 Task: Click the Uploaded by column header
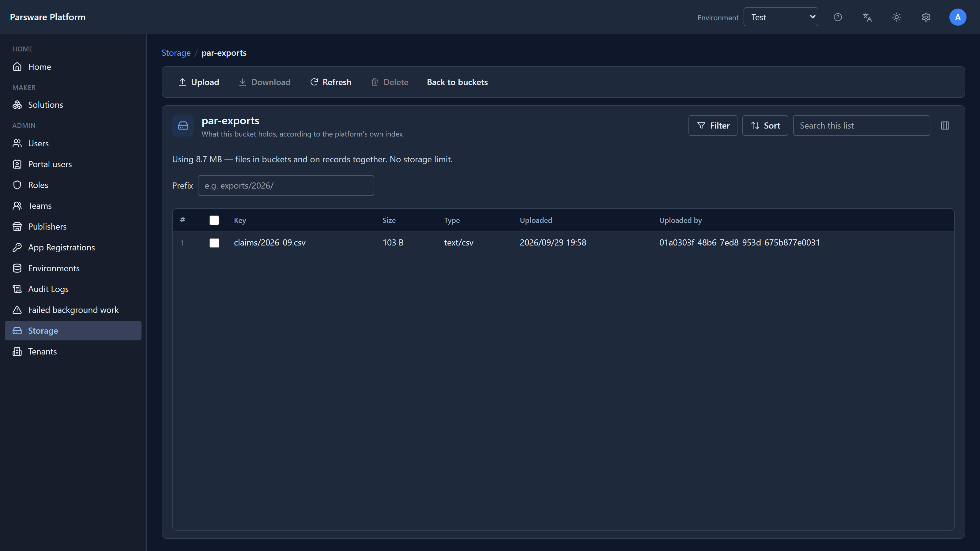[680, 220]
